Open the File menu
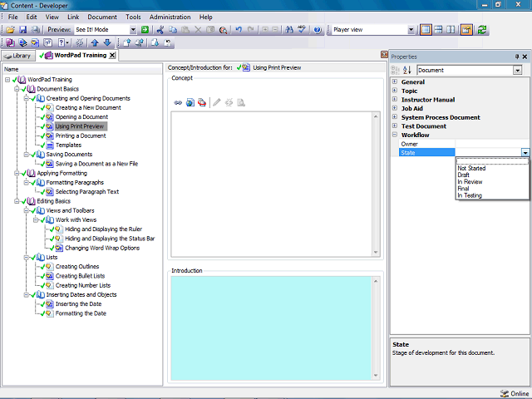The image size is (532, 399). pos(13,17)
